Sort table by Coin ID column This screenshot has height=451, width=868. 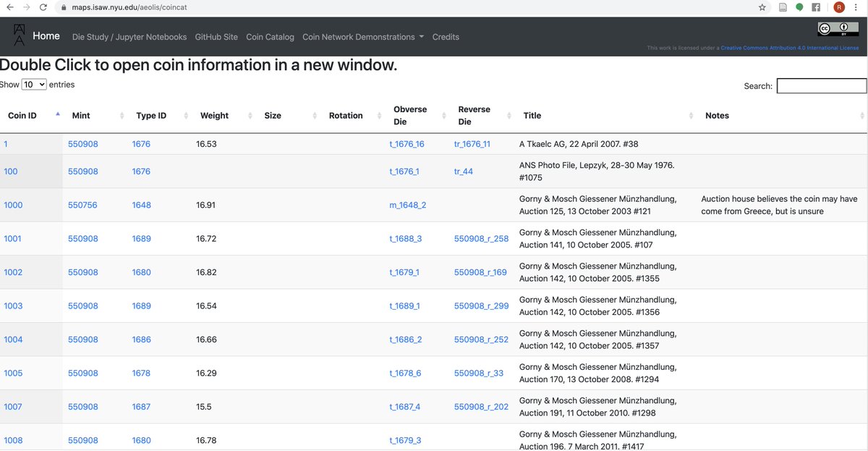(x=32, y=116)
